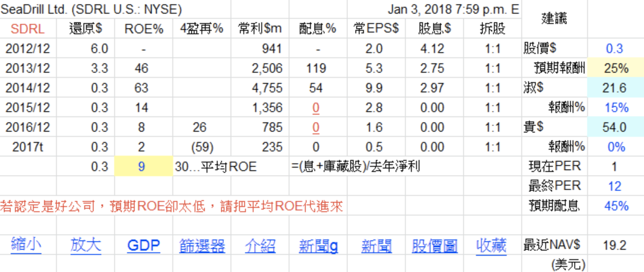Select the =(息+庫藏股)/去年淨利 formula note
The image size is (644, 272).
355,166
